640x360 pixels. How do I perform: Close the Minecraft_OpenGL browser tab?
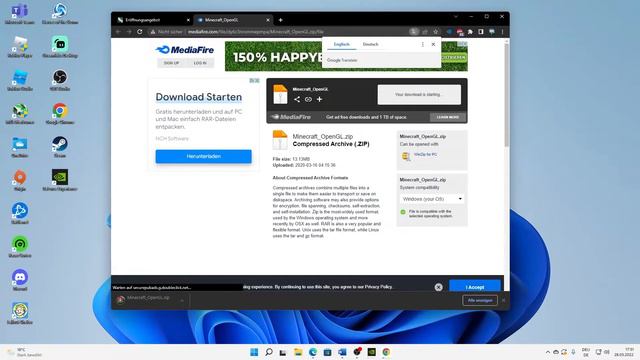268,20
